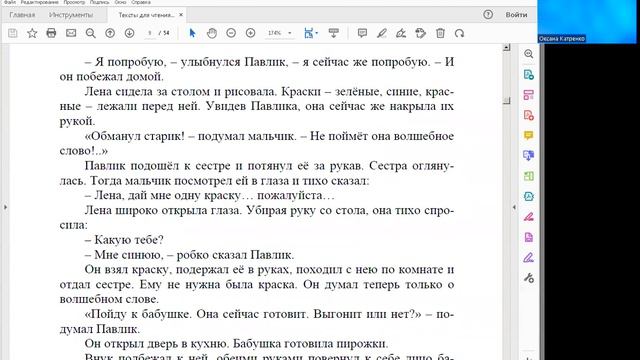Image resolution: width=640 pixels, height=360 pixels.
Task: Open the Просмотр menu
Action: [x=74, y=2]
